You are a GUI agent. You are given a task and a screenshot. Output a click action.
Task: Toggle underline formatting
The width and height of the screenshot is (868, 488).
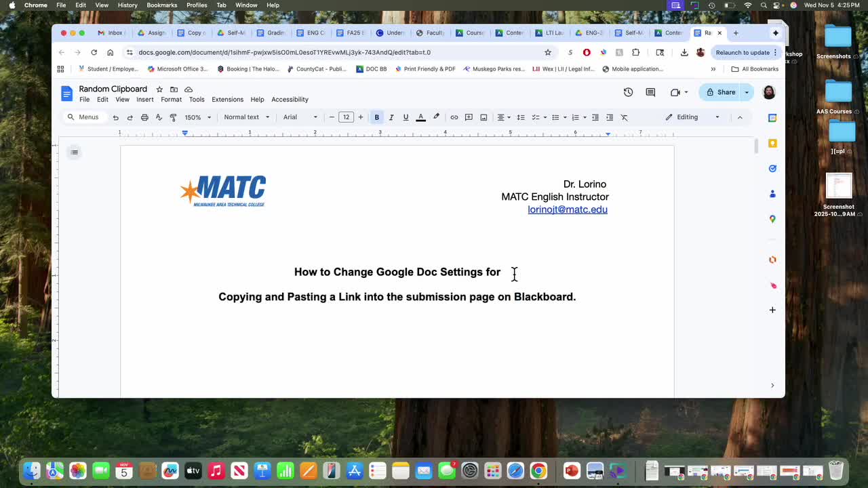point(406,117)
